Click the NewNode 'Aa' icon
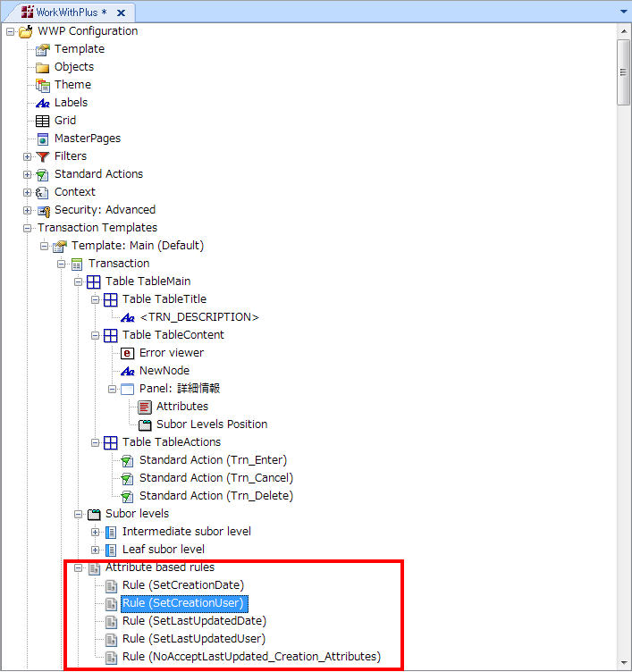632x672 pixels. click(127, 371)
